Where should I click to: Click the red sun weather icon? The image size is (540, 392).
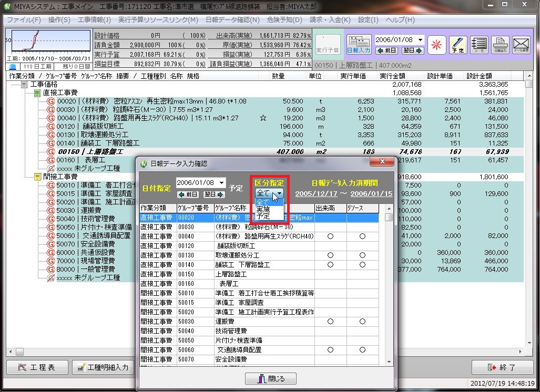point(437,45)
